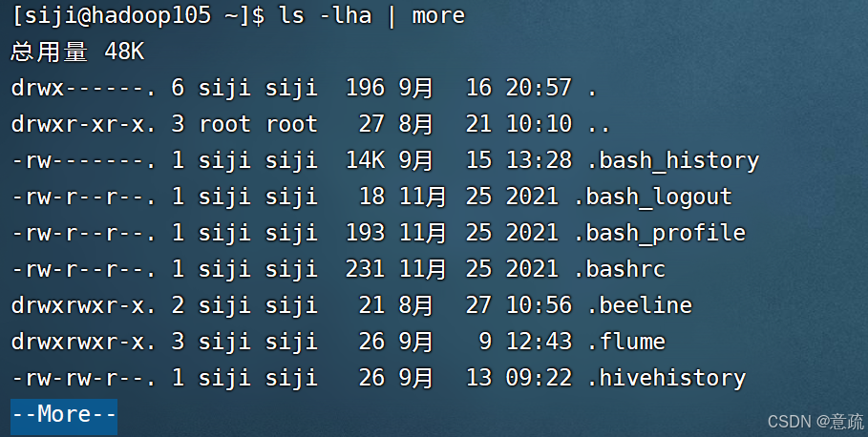Click the 14K file size value
The height and width of the screenshot is (437, 868).
coord(365,160)
